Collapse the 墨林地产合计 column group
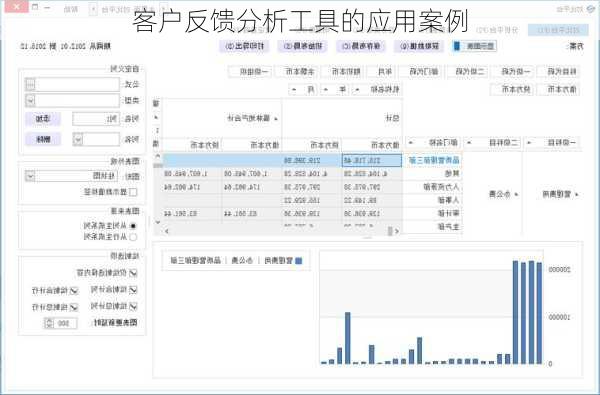 pyautogui.click(x=275, y=118)
